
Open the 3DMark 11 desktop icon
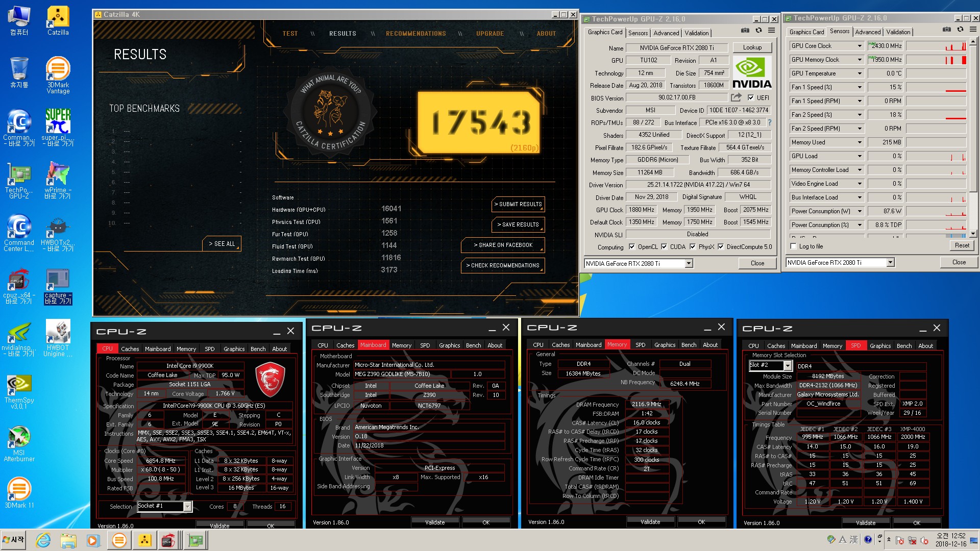point(19,493)
